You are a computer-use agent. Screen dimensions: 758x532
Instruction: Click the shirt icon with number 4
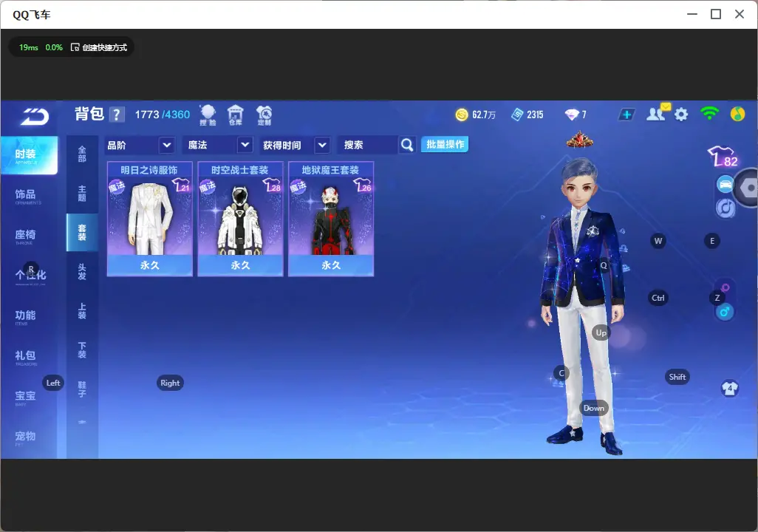click(729, 388)
